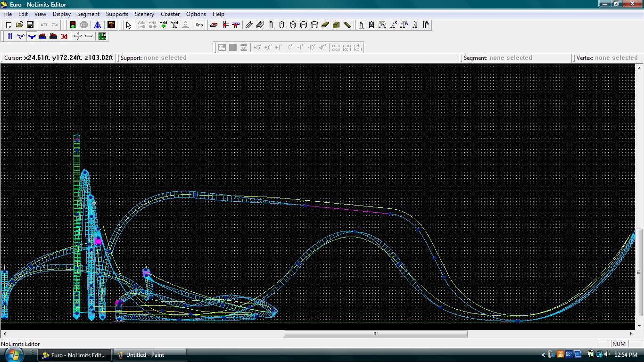The image size is (644, 362).
Task: Click the red-dot footer node icon
Action: click(x=214, y=25)
